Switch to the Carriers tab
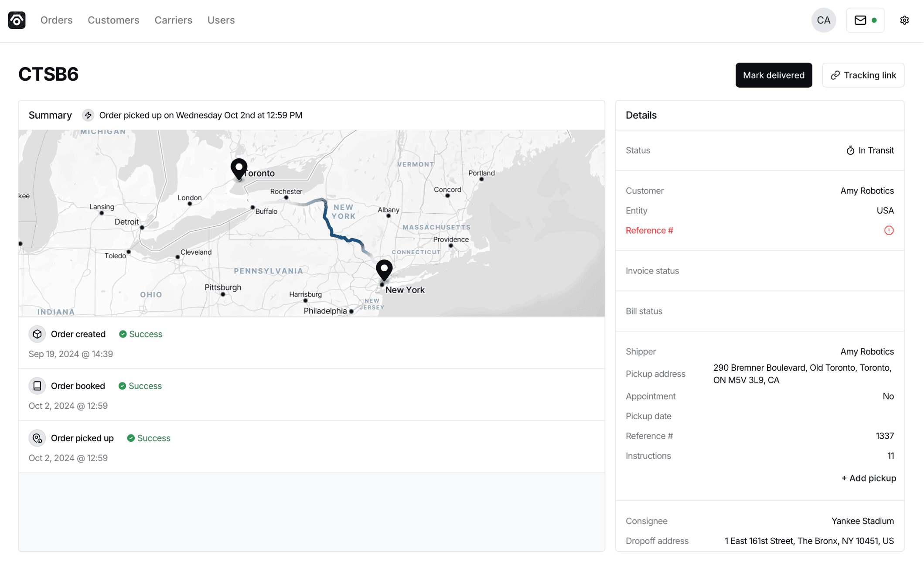The width and height of the screenshot is (924, 570). point(173,20)
